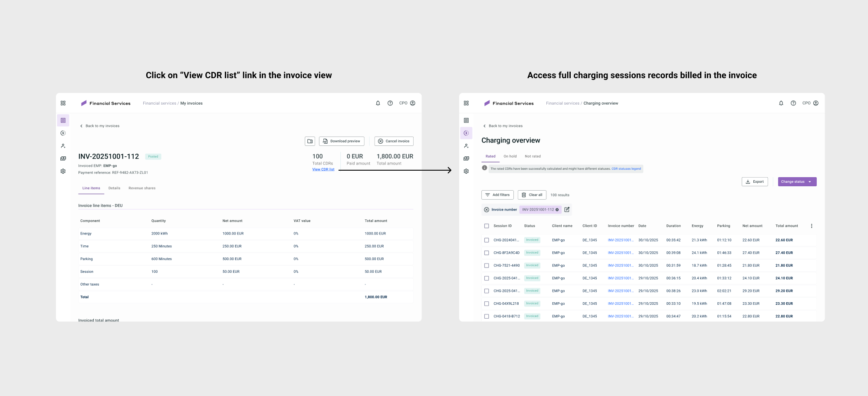The width and height of the screenshot is (868, 396).
Task: Open Financial services breadcrumb in My invoices screen
Action: (x=159, y=103)
